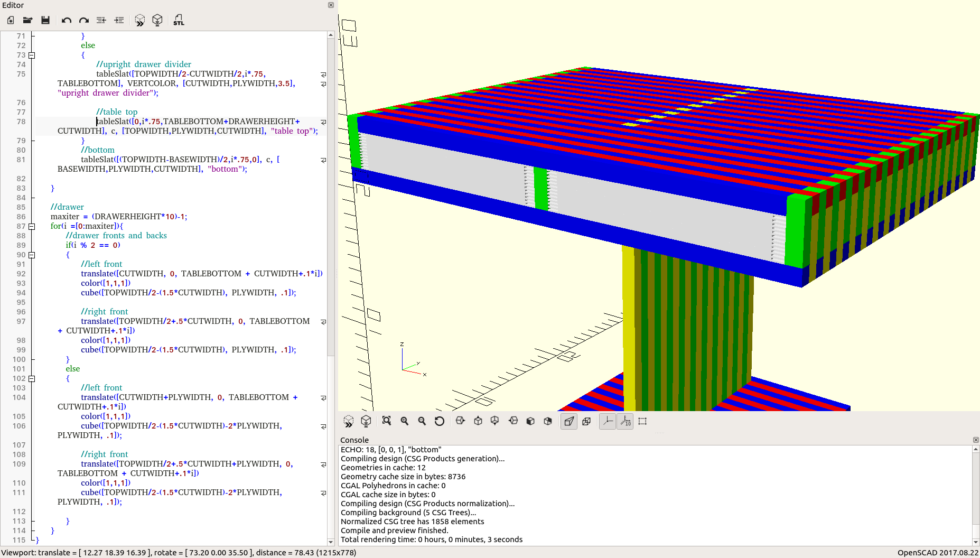This screenshot has width=980, height=558.
Task: Close the Editor panel
Action: [x=331, y=5]
